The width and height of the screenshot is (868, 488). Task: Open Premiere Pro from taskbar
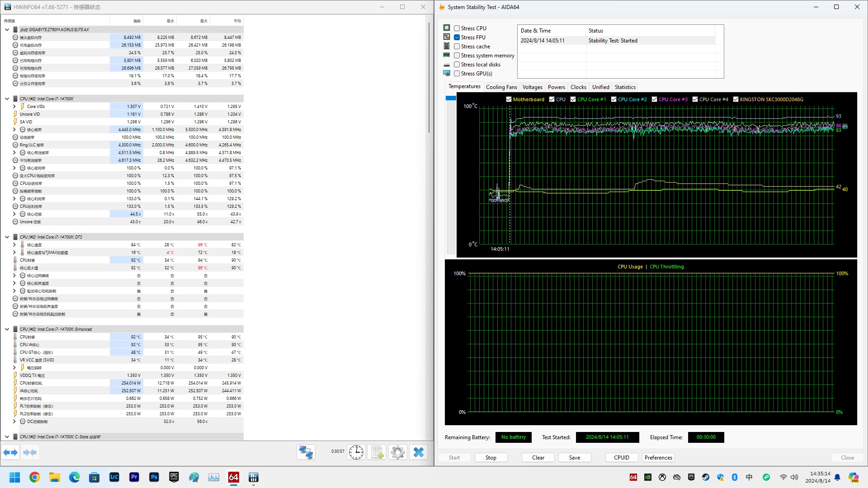pos(134,477)
